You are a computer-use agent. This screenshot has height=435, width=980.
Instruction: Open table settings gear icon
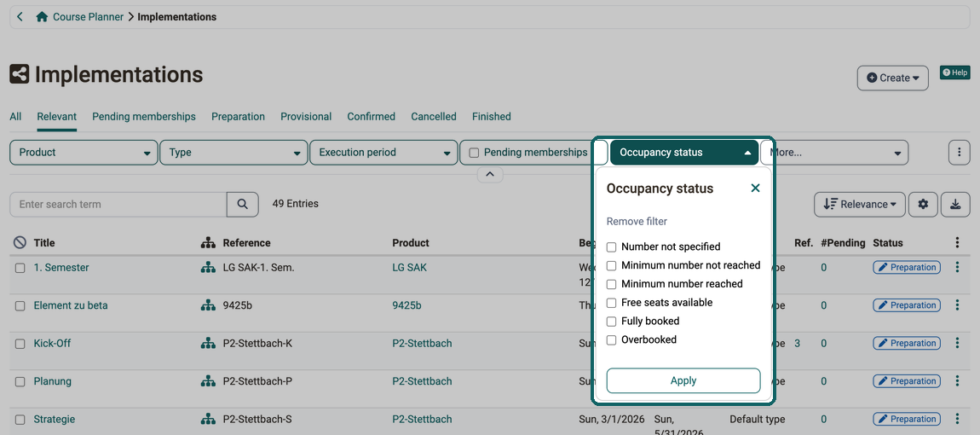pos(923,204)
